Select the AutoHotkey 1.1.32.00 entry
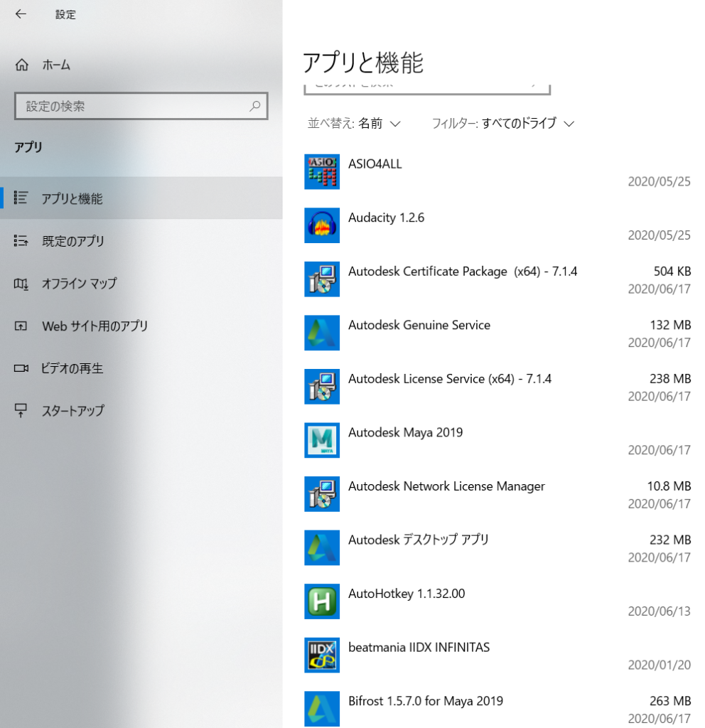Viewport: 705px width, 728px height. [497, 601]
